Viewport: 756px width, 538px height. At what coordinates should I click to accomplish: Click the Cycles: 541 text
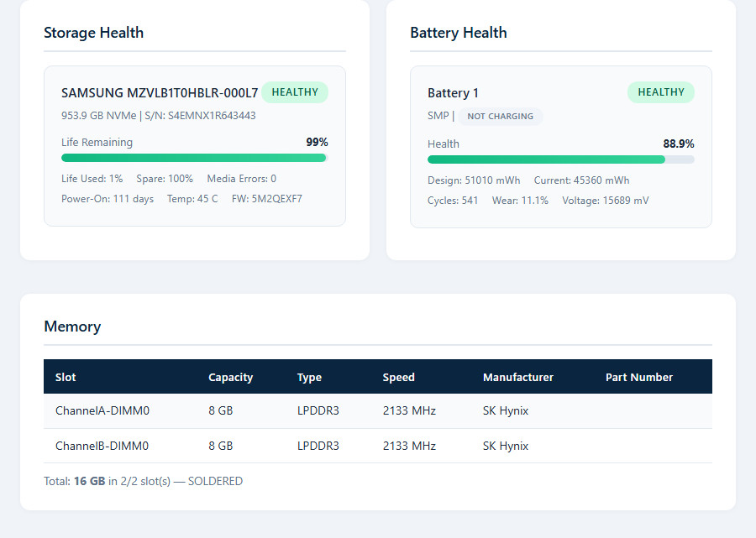tap(453, 201)
